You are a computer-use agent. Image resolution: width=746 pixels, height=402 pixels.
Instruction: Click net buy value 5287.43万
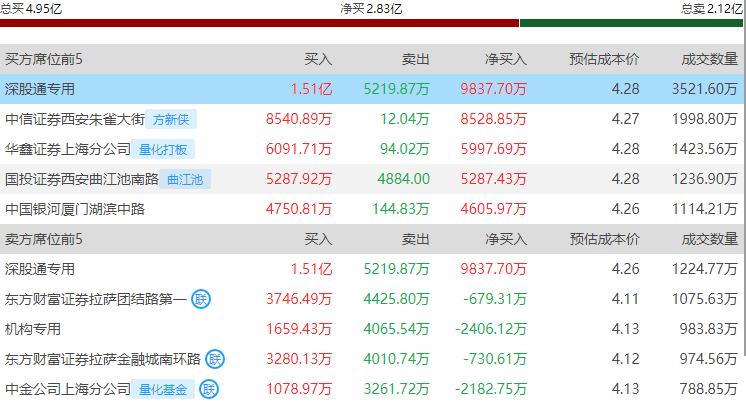[493, 179]
